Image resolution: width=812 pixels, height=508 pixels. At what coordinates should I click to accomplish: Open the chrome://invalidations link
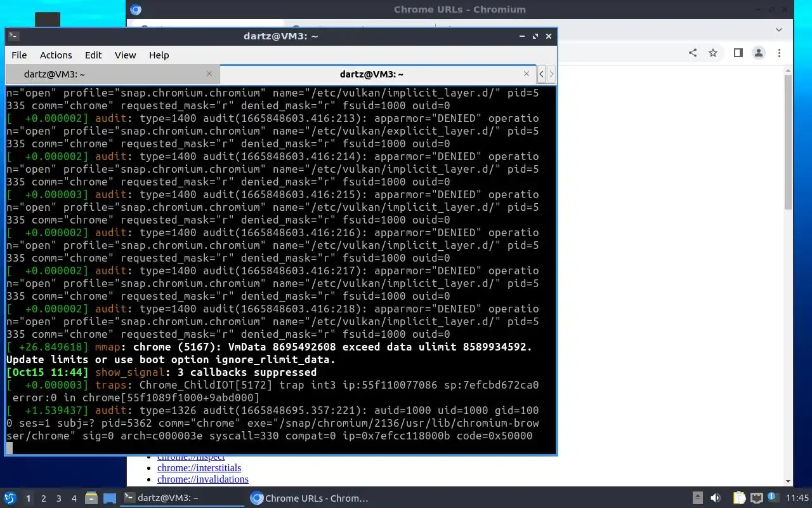tap(203, 479)
